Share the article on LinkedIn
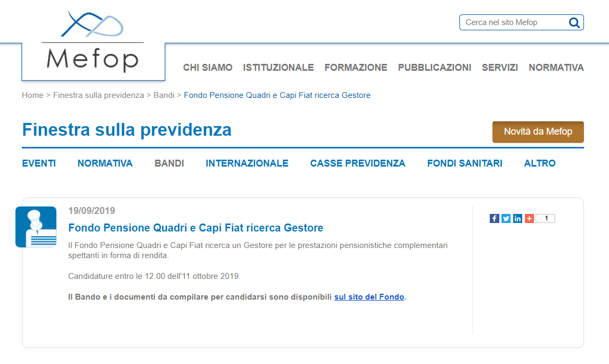 517,219
